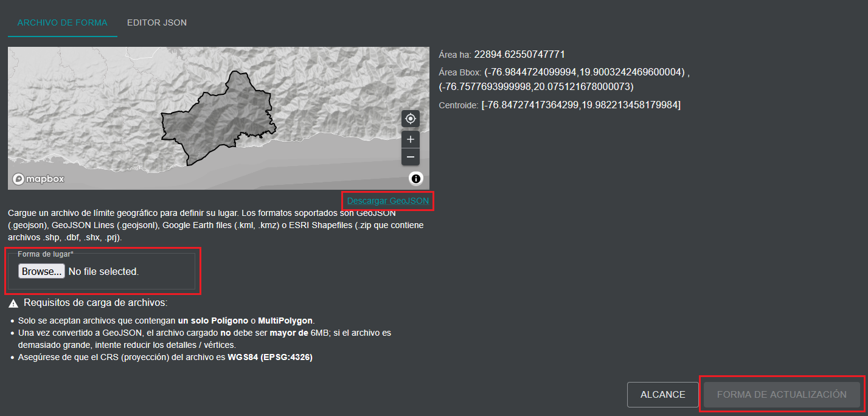Screen dimensions: 868x416
Task: Zoom out with the map minus button
Action: coord(411,157)
